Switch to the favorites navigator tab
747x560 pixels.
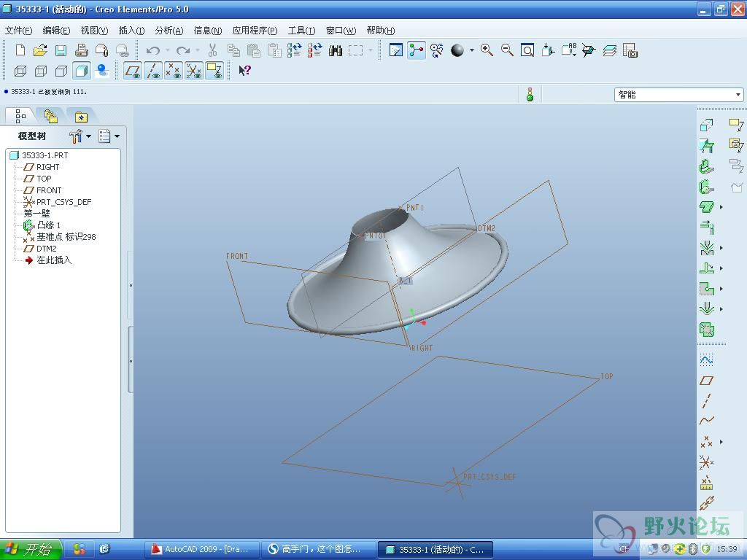[81, 116]
